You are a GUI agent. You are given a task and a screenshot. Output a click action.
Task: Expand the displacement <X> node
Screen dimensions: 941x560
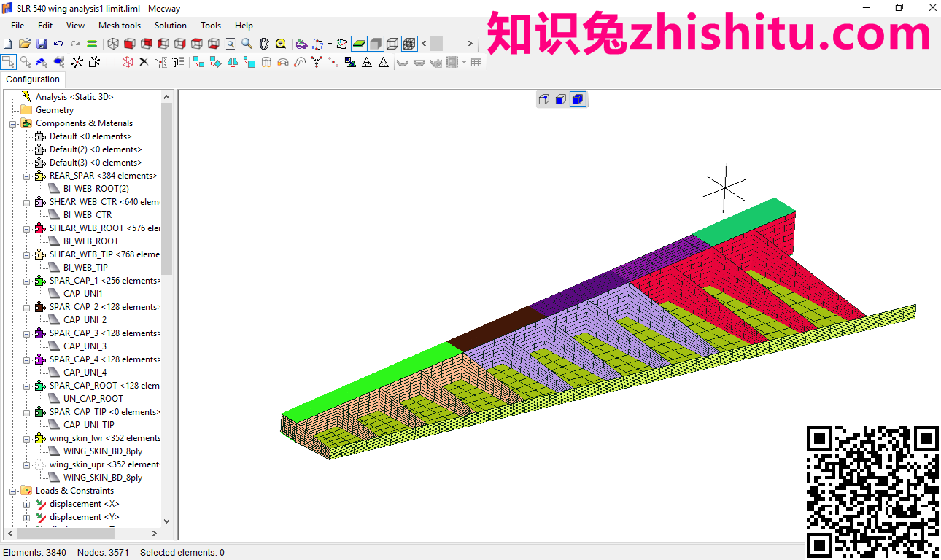(x=27, y=504)
